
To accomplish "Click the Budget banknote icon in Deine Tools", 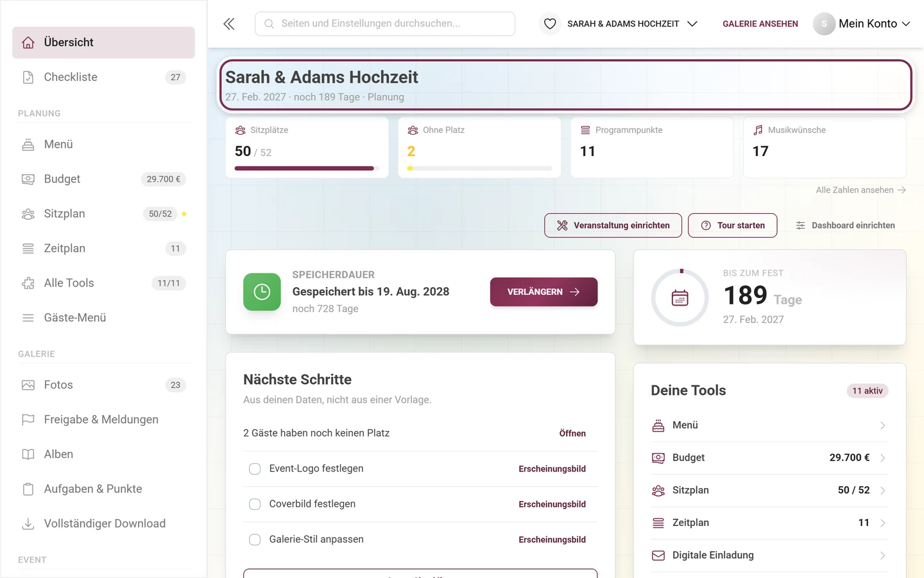I will pyautogui.click(x=658, y=458).
